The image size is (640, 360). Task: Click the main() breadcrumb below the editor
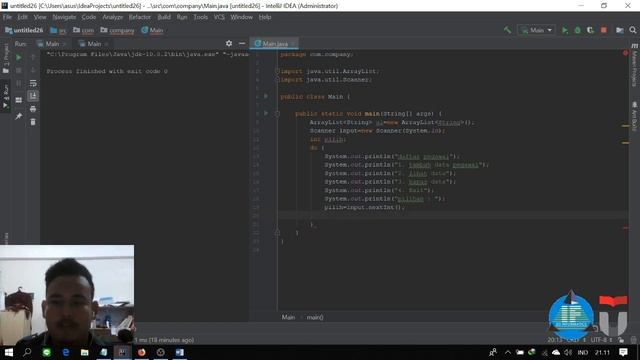coord(315,317)
